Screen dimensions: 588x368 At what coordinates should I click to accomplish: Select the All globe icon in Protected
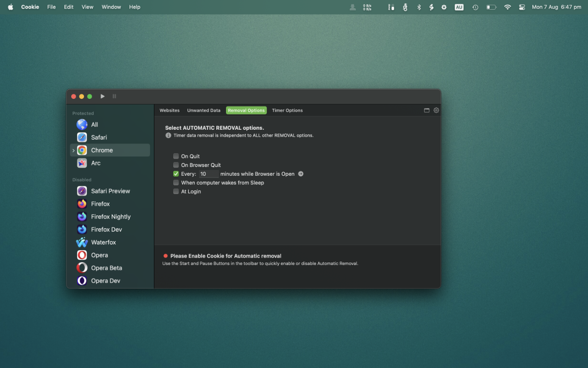coord(82,125)
